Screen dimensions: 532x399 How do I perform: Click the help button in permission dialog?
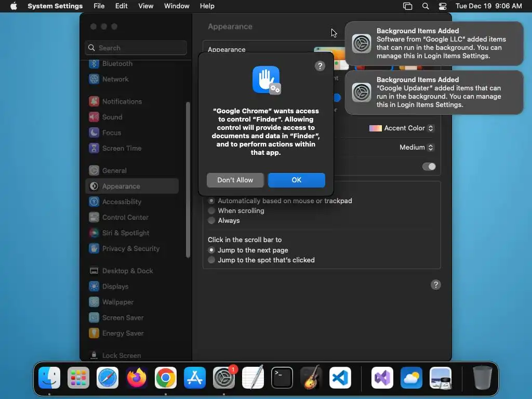[320, 66]
